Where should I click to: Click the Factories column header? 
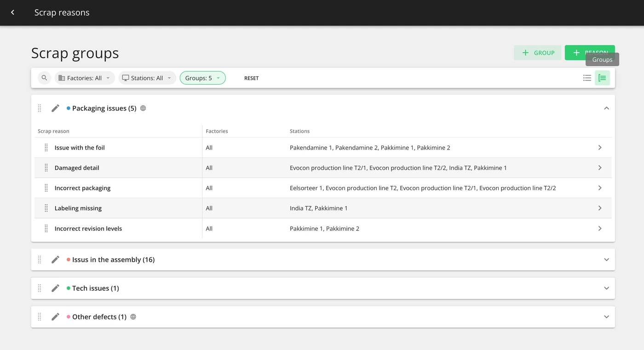pyautogui.click(x=217, y=131)
